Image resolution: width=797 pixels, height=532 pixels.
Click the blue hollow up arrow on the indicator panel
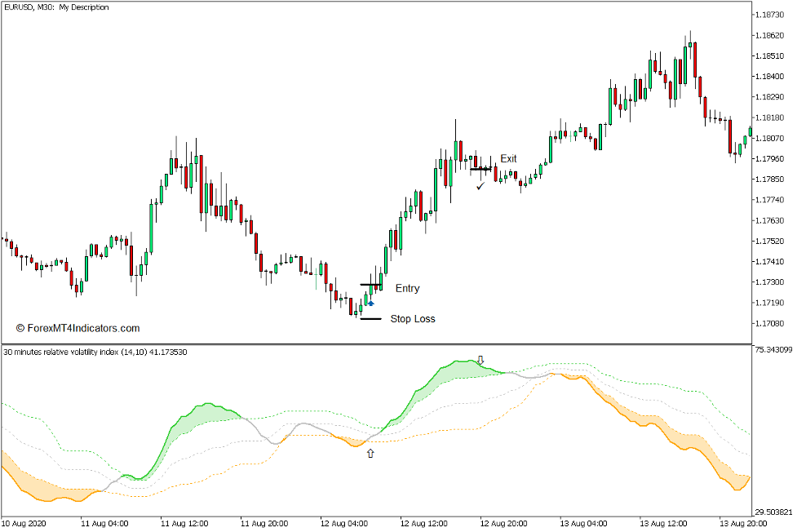pos(370,453)
